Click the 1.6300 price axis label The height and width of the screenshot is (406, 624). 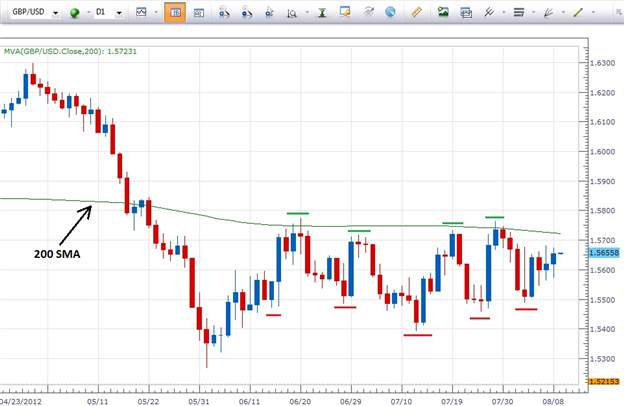(x=602, y=63)
